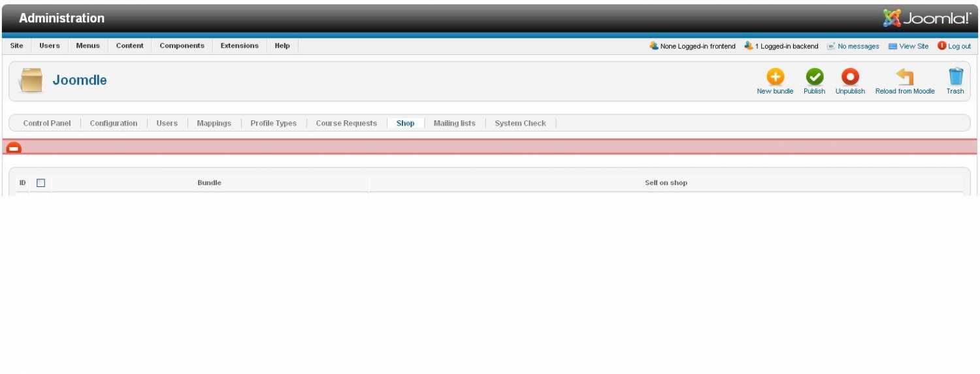
Task: Go to the Control Panel tab
Action: (x=47, y=123)
